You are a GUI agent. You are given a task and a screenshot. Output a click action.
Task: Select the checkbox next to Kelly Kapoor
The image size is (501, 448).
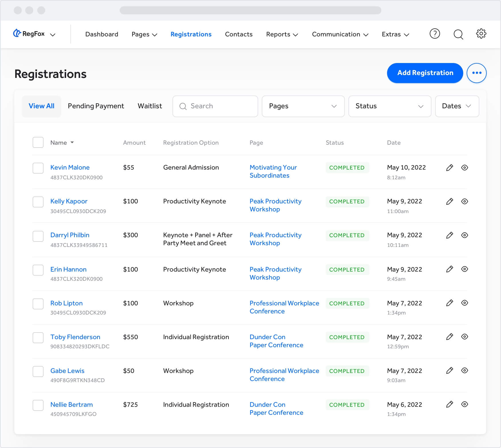coord(38,202)
